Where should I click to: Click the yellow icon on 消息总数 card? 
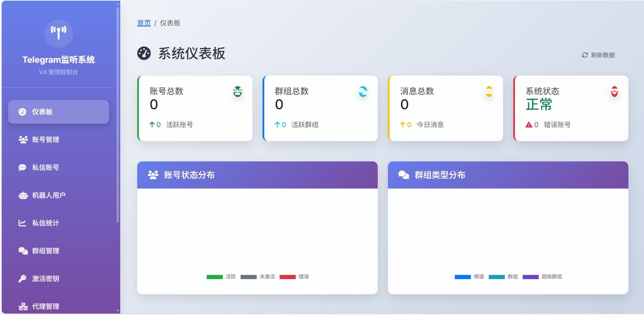pyautogui.click(x=489, y=92)
